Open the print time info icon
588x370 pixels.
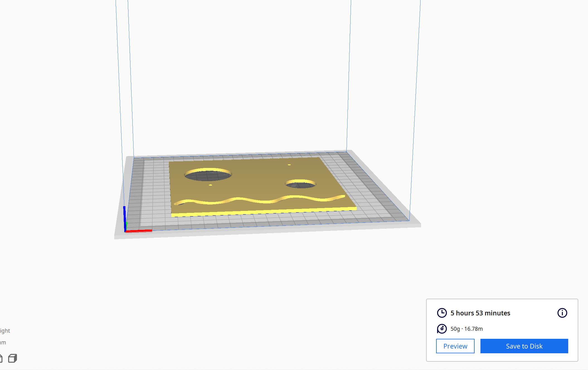[562, 313]
